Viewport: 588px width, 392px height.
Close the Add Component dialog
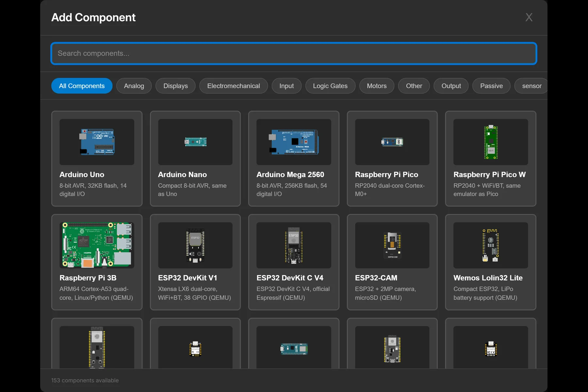(529, 17)
